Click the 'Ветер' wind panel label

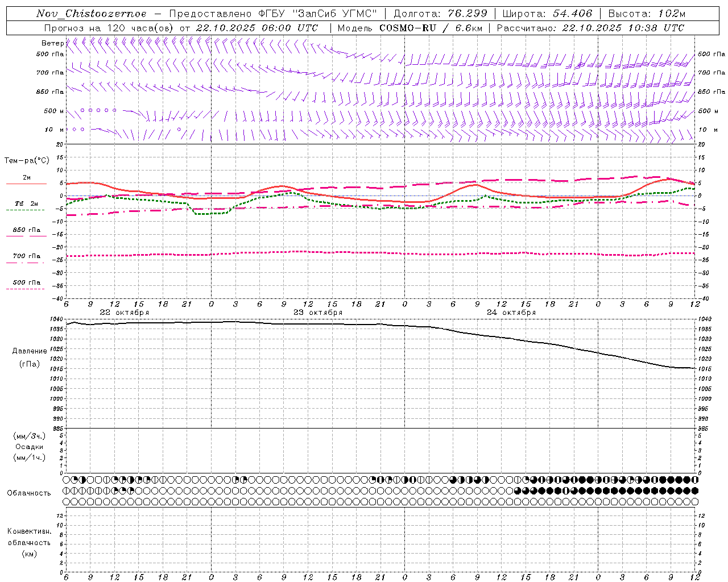[52, 43]
